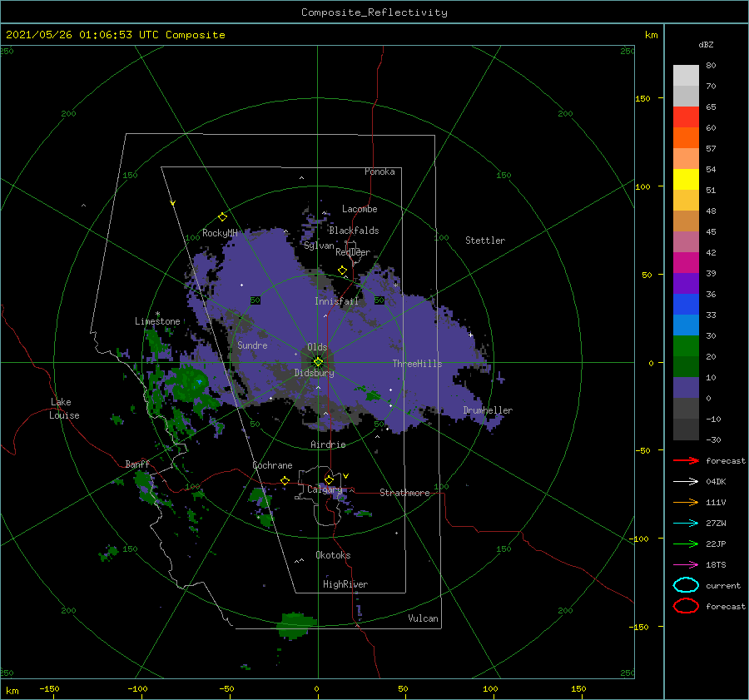Click the Calgary city label

325,489
